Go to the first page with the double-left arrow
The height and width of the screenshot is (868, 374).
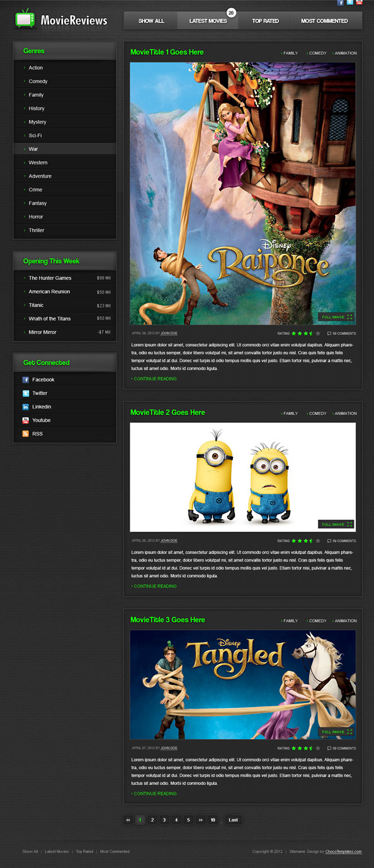[x=128, y=820]
